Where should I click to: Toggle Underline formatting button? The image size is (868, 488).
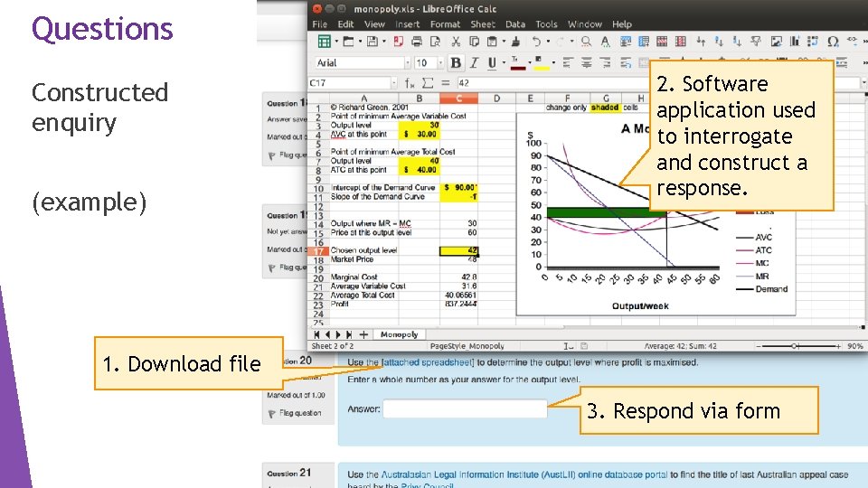coord(492,63)
